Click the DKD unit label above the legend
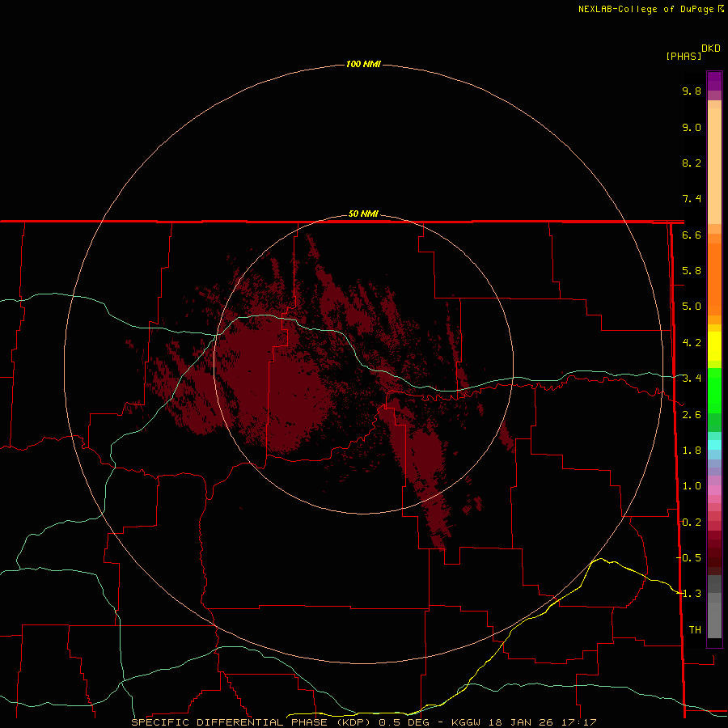 [x=710, y=49]
